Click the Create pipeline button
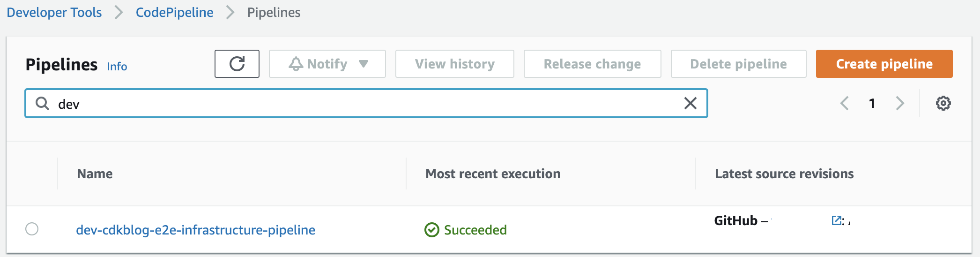Screen dimensions: 980x257 point(884,64)
